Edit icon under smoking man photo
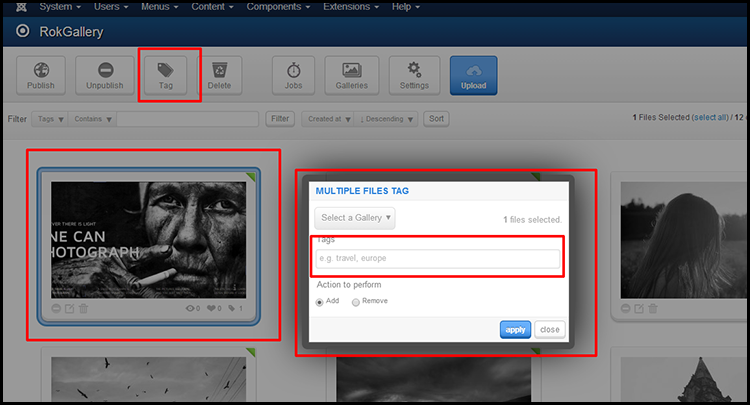The width and height of the screenshot is (750, 405). click(x=70, y=308)
